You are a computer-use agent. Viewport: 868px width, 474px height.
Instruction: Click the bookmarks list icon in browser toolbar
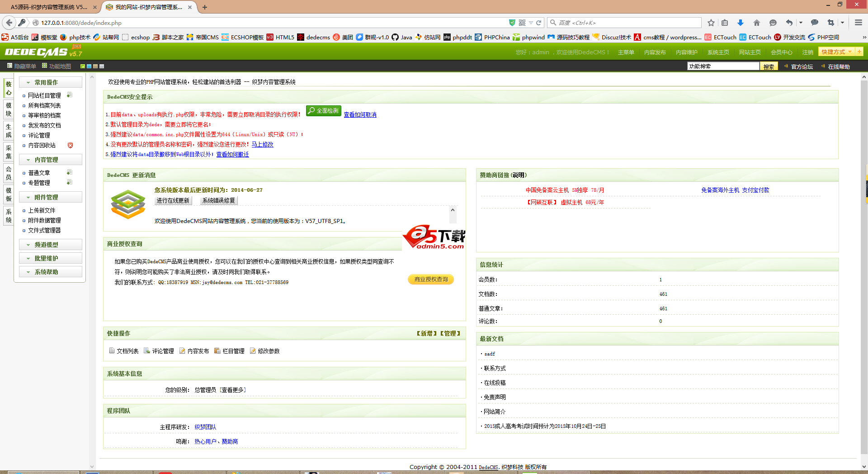(x=725, y=23)
